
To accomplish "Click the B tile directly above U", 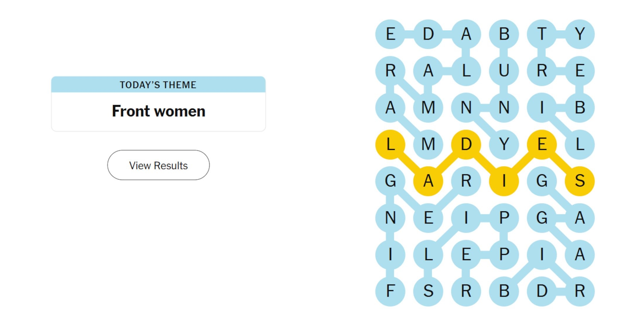I will [x=504, y=34].
